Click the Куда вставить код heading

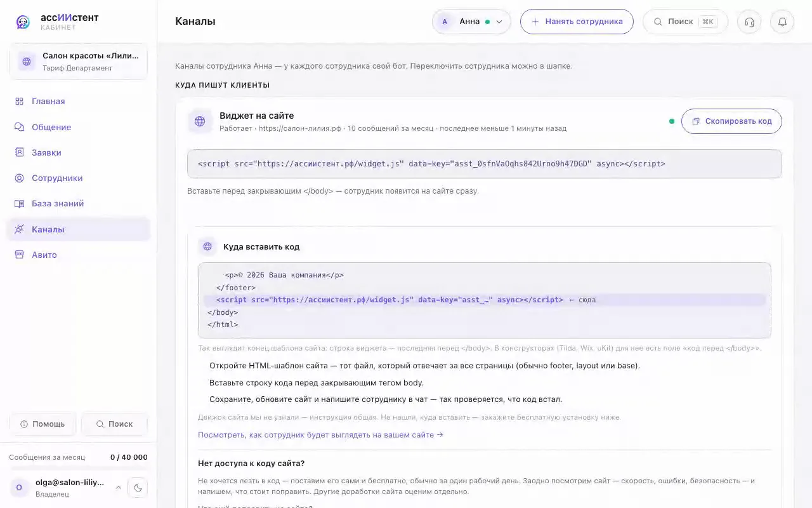261,247
